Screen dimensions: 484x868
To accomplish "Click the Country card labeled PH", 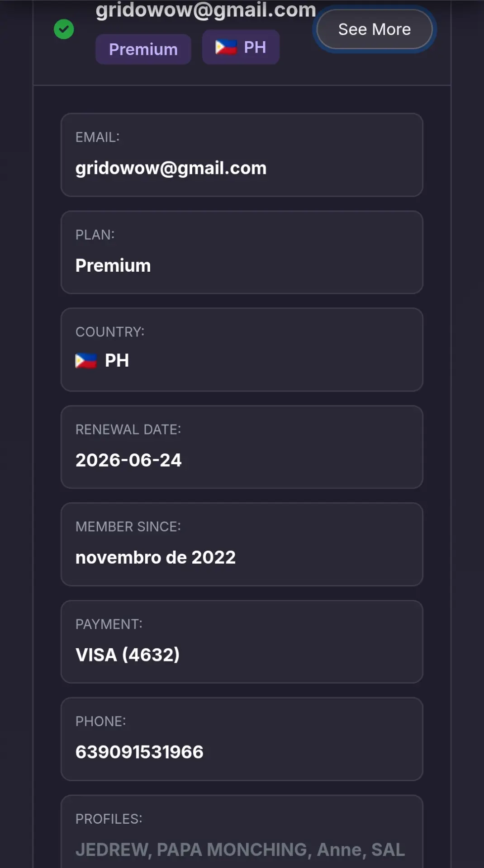I will pyautogui.click(x=242, y=350).
